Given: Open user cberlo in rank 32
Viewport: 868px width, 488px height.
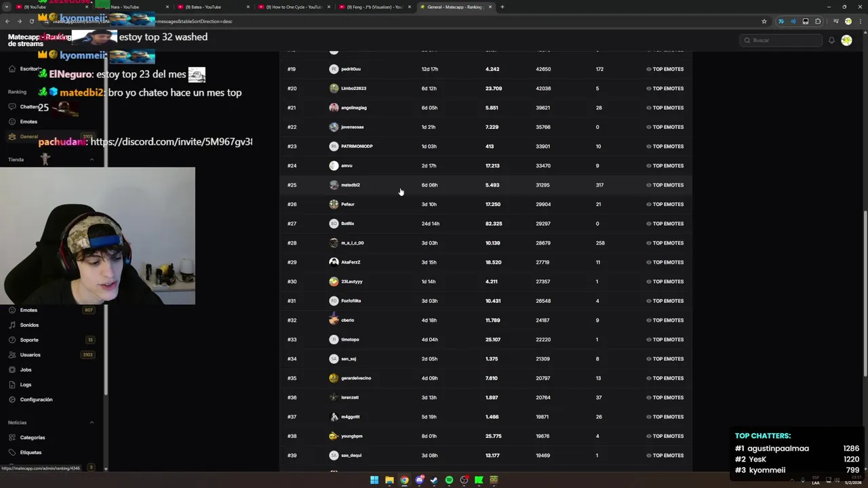Looking at the screenshot, I should click(x=347, y=320).
